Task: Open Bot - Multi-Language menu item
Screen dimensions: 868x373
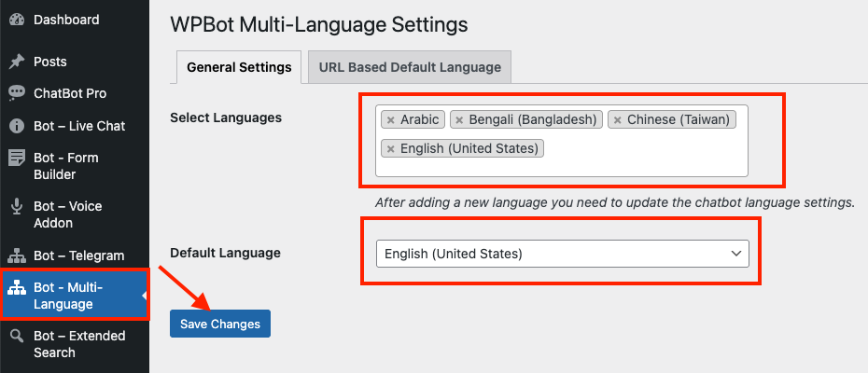Action: pyautogui.click(x=75, y=296)
